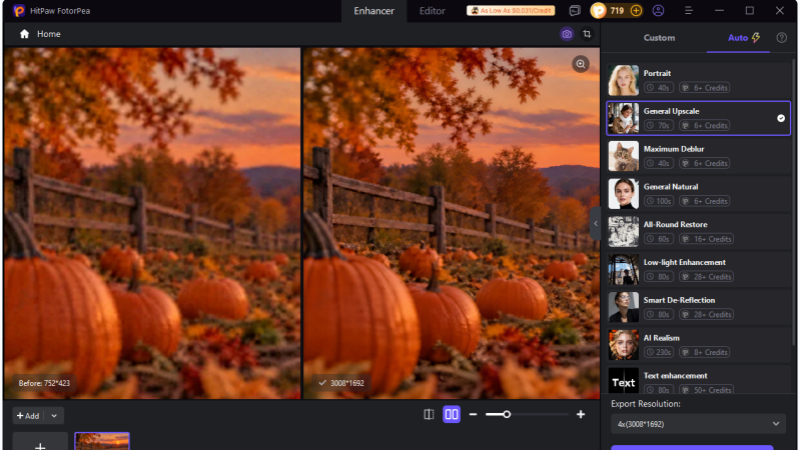Click the original before preview image
This screenshot has height=450, width=800.
coord(152,223)
